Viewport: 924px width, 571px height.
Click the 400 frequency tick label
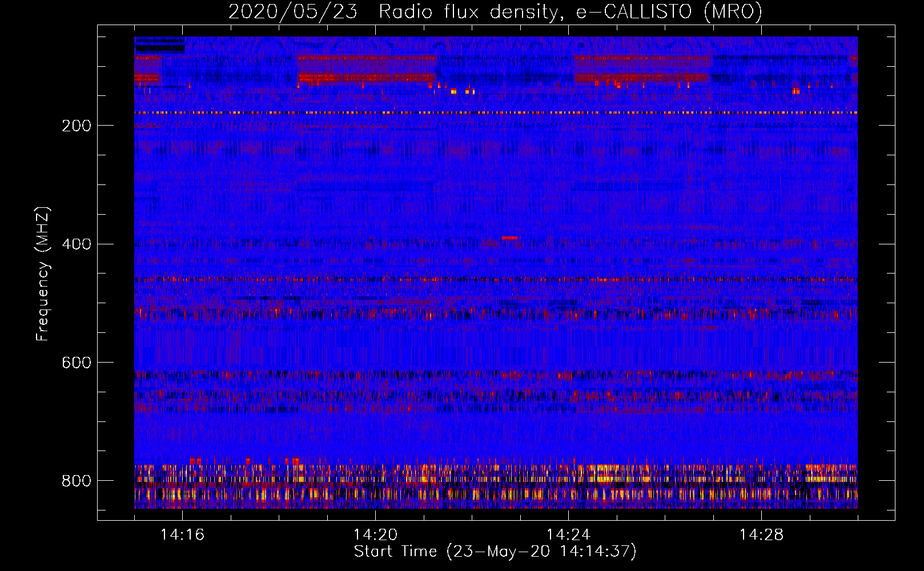[77, 244]
